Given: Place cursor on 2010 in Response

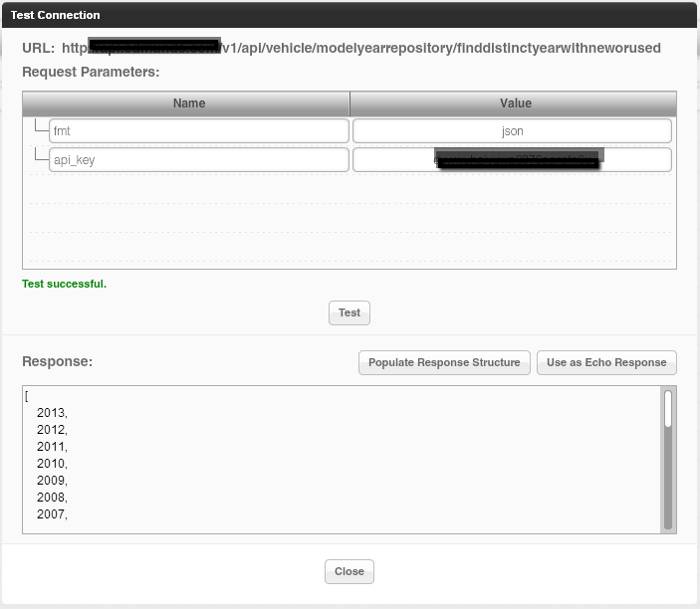Looking at the screenshot, I should tap(52, 464).
